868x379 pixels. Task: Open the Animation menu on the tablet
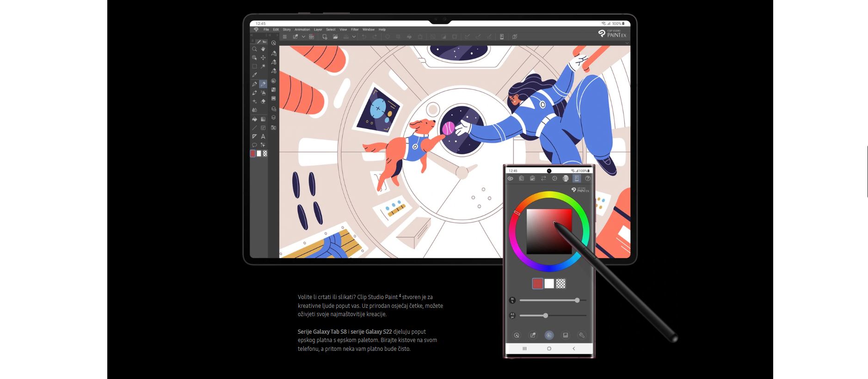[302, 30]
